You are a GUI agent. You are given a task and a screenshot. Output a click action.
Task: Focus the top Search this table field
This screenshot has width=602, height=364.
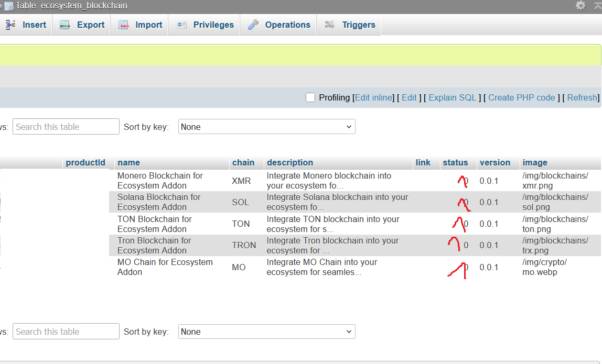[x=66, y=127]
